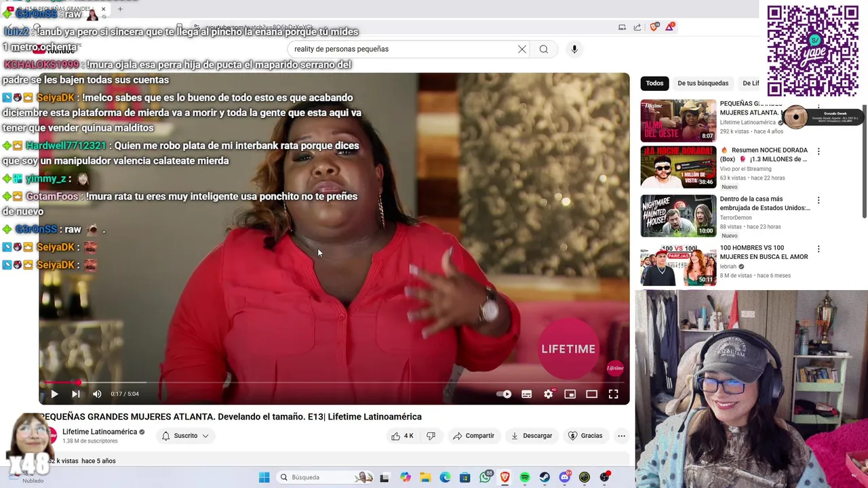Click the taskbar Búsqueda search box

tap(325, 477)
